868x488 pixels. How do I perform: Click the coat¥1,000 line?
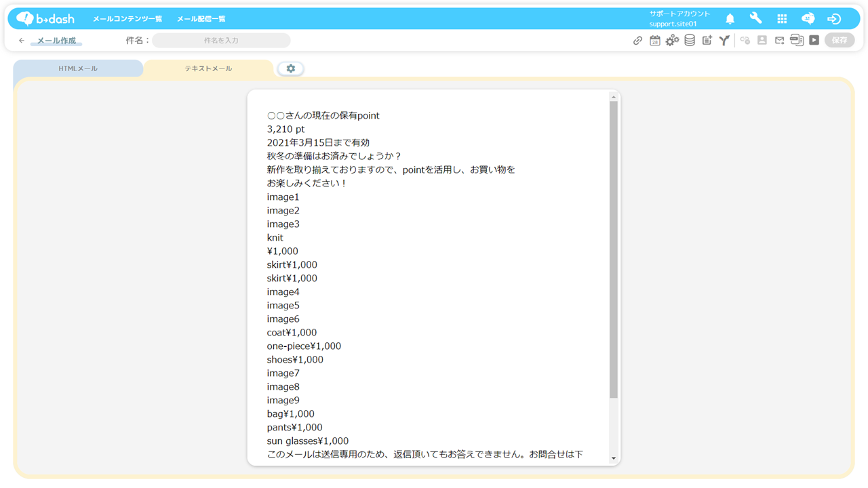(292, 333)
